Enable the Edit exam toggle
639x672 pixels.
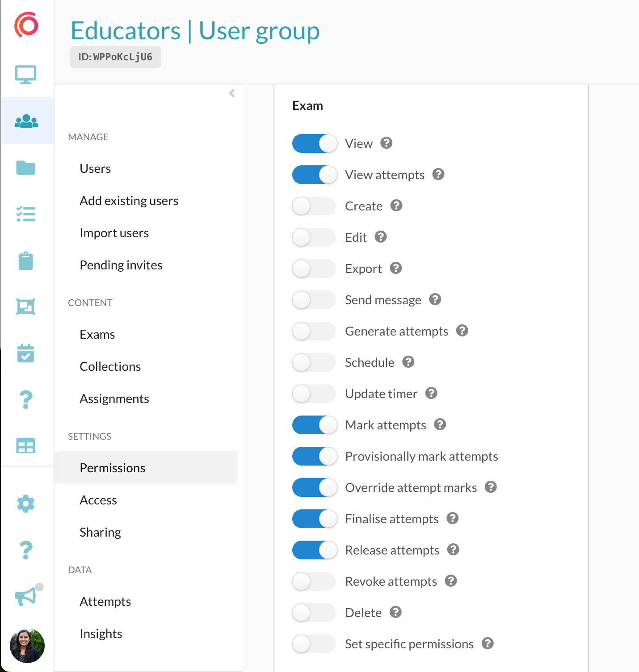pos(314,237)
